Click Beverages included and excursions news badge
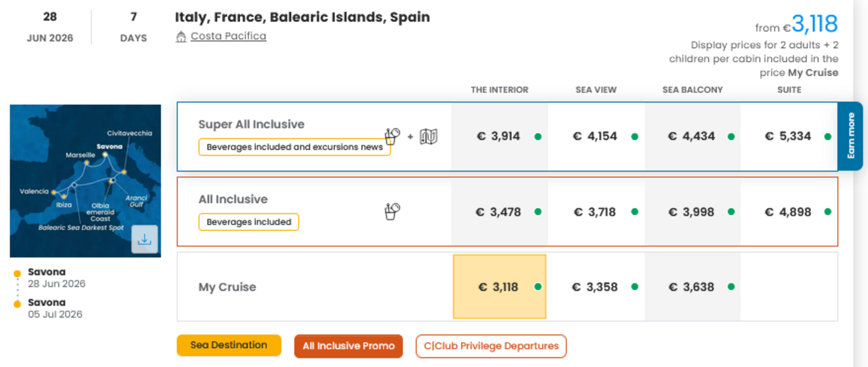 coord(294,147)
